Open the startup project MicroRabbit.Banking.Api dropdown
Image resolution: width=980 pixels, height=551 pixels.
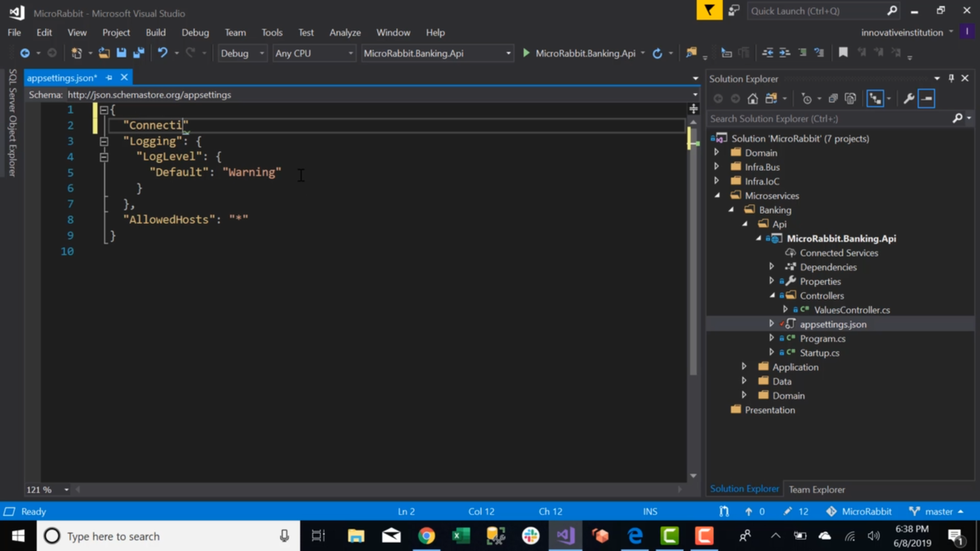437,53
